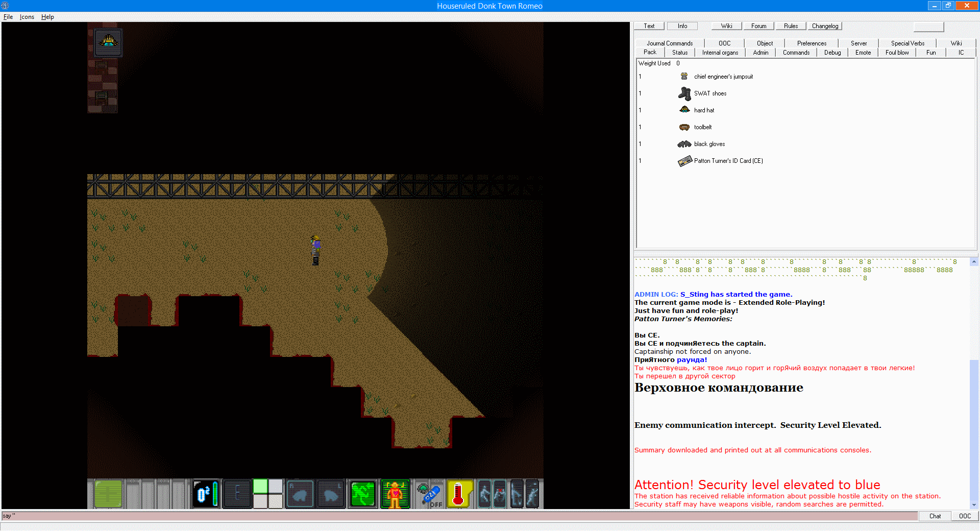Select the bottom-right intent square
The image size is (980, 531).
tap(276, 501)
